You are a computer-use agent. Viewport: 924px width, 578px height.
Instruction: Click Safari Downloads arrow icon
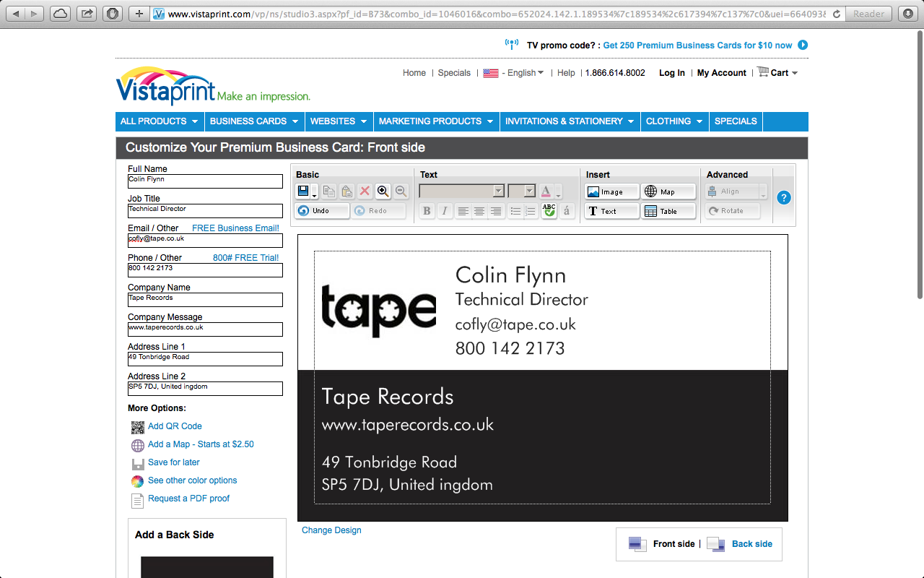907,14
